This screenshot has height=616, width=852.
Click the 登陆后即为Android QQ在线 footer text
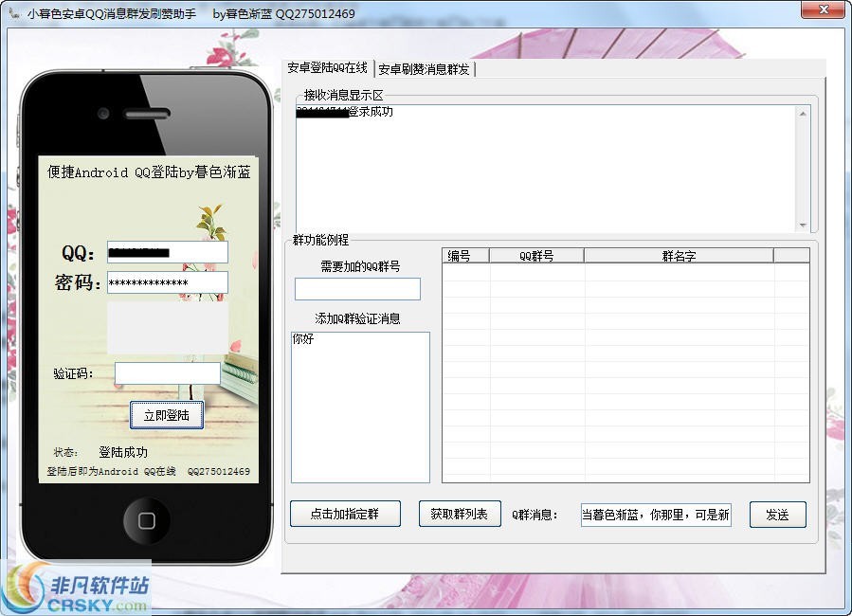pos(112,472)
